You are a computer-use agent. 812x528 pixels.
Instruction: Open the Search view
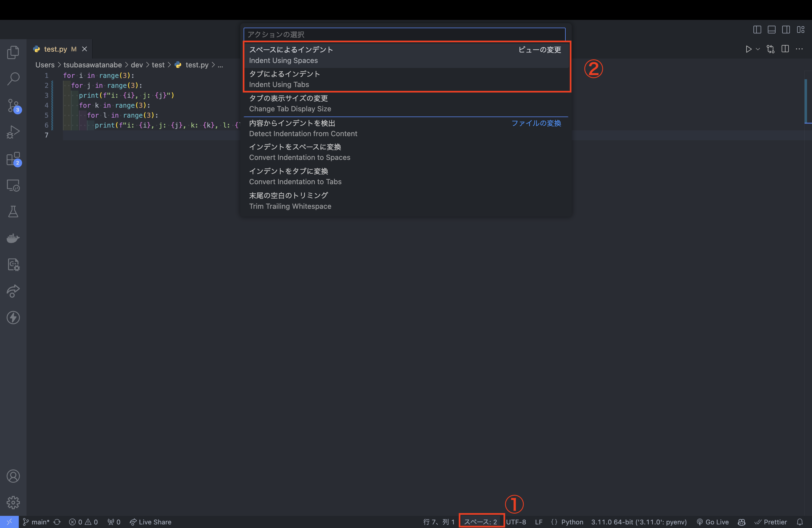pyautogui.click(x=14, y=78)
